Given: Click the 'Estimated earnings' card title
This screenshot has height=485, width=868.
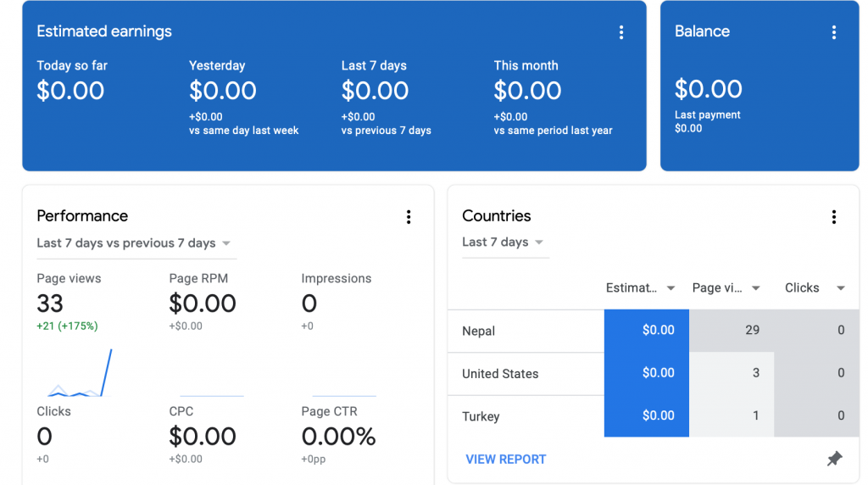Looking at the screenshot, I should point(104,31).
